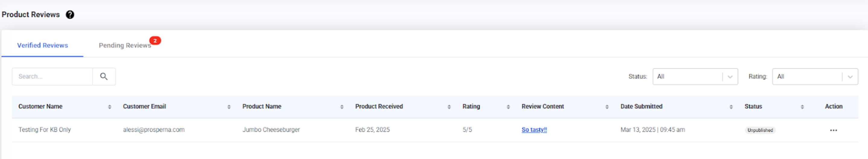The image size is (868, 159).
Task: Expand the Rating filter dropdown
Action: 815,77
